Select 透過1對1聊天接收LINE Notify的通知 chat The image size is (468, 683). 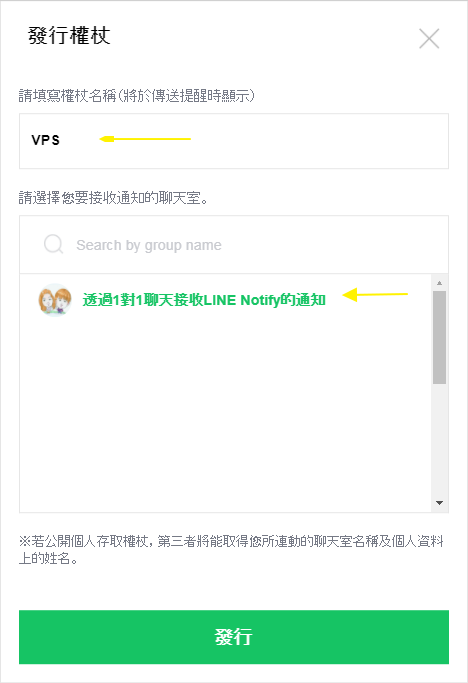click(204, 300)
